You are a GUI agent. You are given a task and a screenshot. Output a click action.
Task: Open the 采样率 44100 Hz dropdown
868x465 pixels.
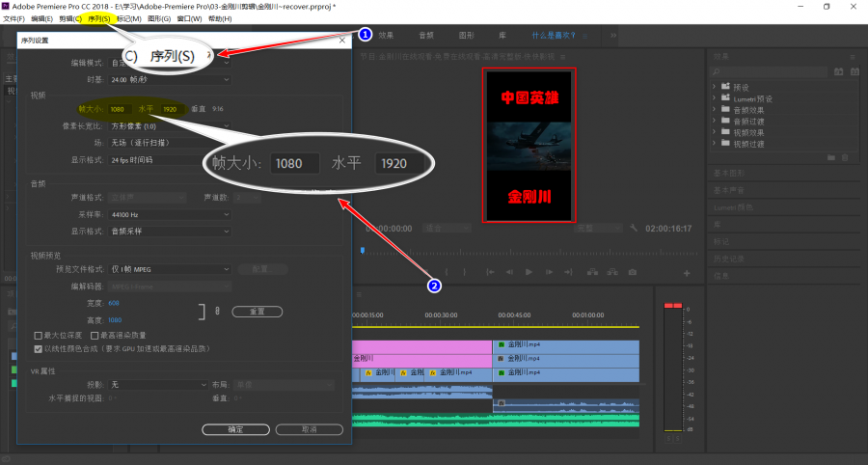[x=170, y=215]
